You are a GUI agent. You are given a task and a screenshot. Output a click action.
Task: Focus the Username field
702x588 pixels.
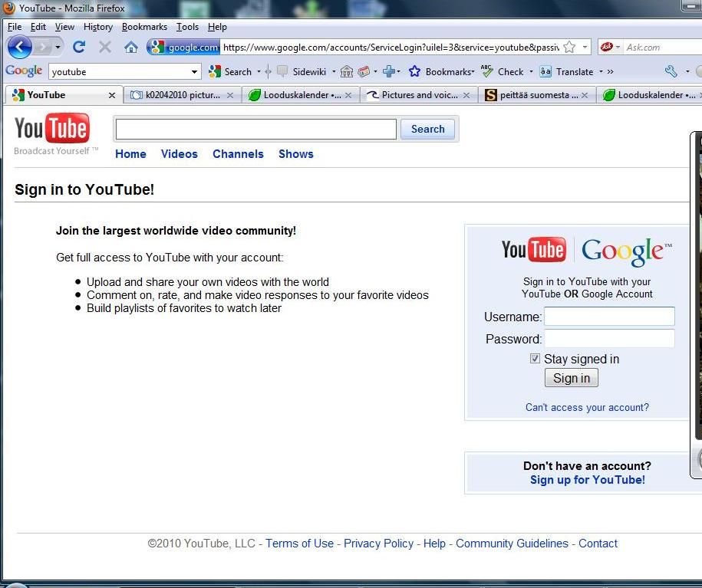[x=609, y=317]
